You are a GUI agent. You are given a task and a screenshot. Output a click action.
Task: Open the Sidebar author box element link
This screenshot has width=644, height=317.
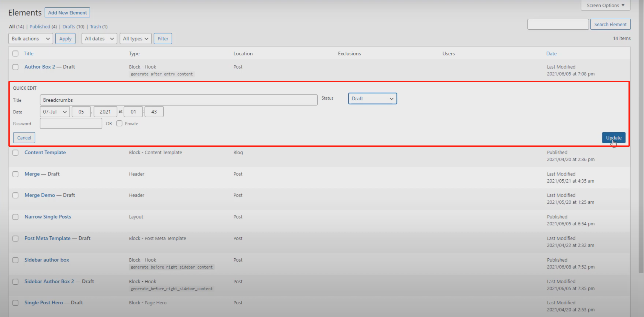(x=47, y=260)
